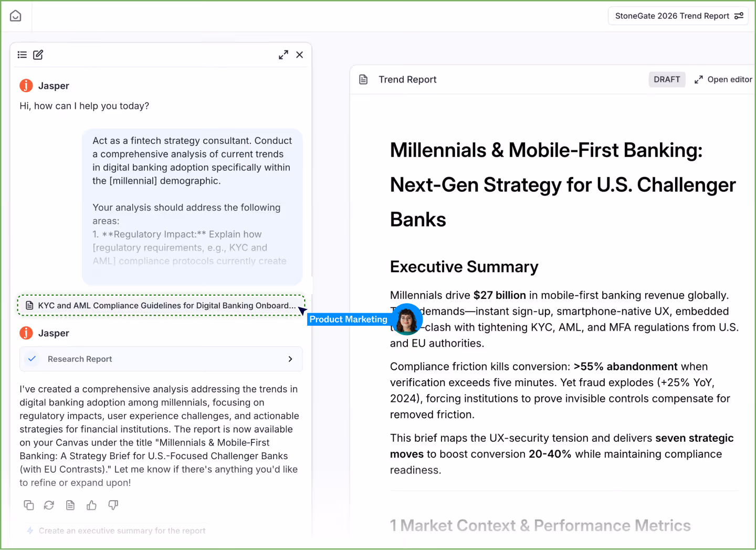This screenshot has width=756, height=550.
Task: Copy Jasper's response using the copy icon
Action: (29, 505)
